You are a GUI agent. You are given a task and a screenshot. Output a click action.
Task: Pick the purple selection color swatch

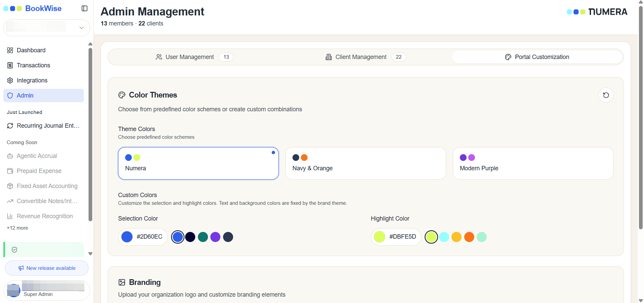215,237
